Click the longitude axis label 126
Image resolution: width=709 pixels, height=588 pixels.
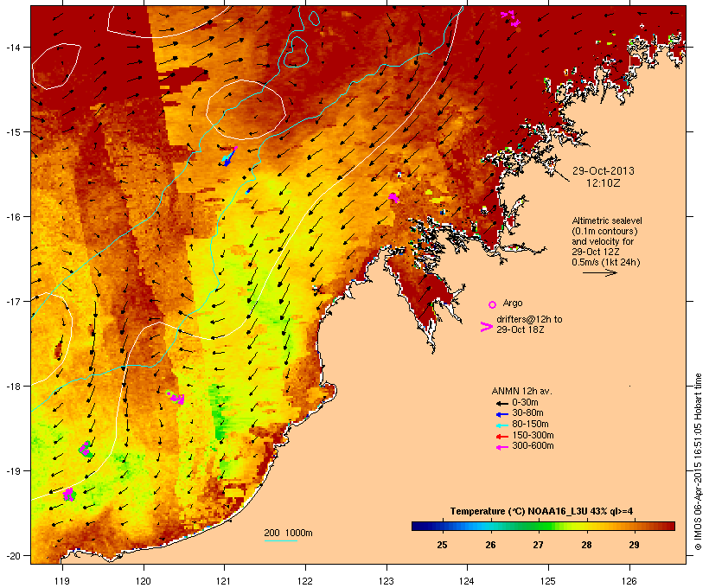629,581
